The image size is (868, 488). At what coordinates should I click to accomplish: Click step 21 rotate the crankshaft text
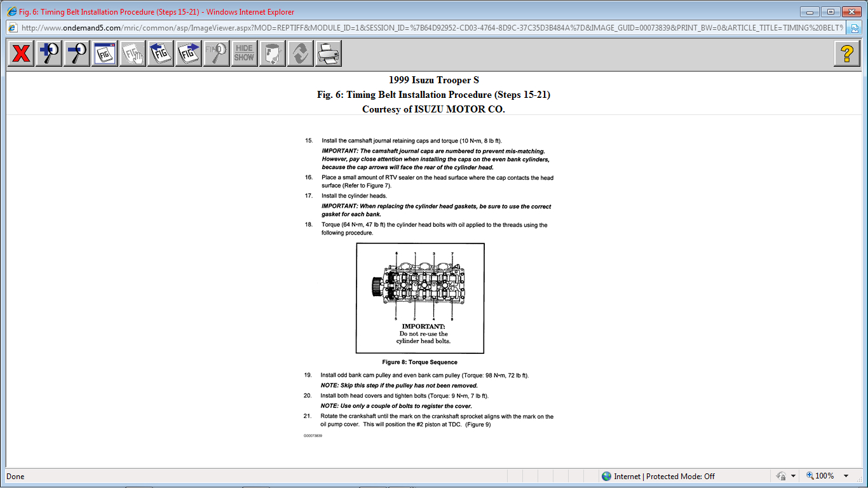(437, 421)
